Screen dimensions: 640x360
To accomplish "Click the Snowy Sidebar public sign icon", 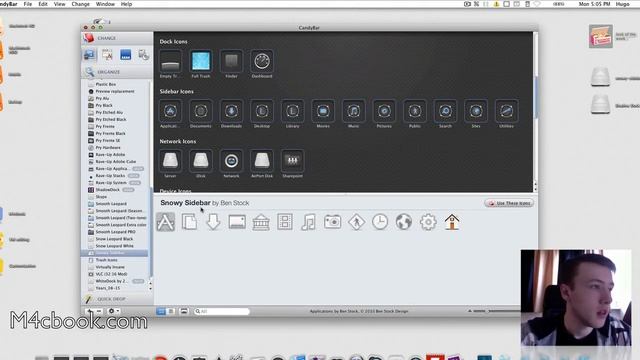I will (x=356, y=222).
